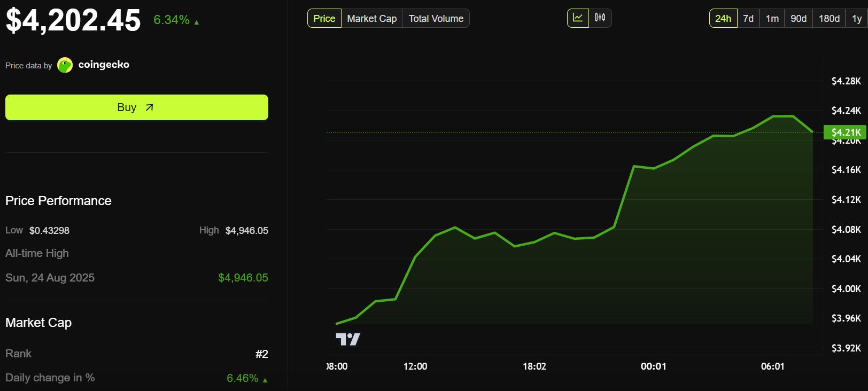Set chart range to 7d

(x=748, y=18)
